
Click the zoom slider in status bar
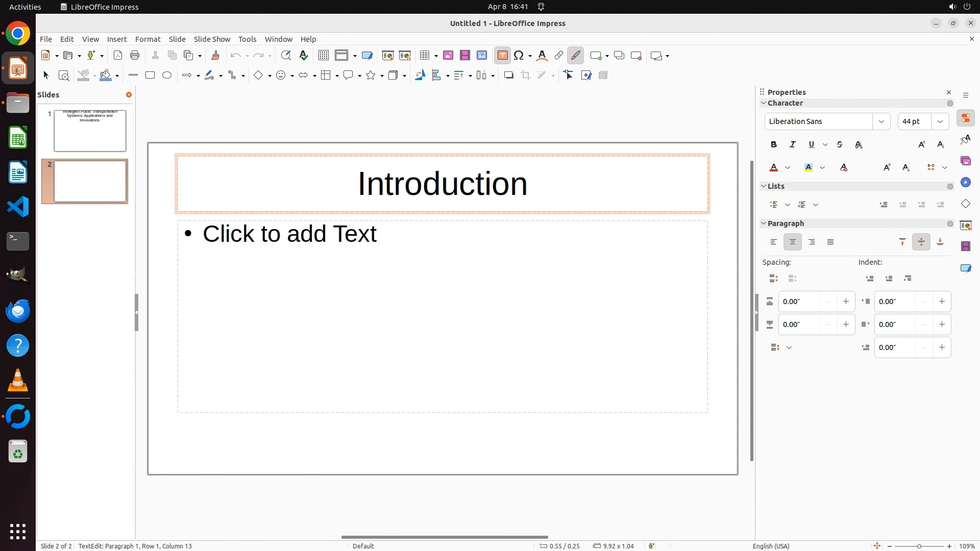coord(919,546)
